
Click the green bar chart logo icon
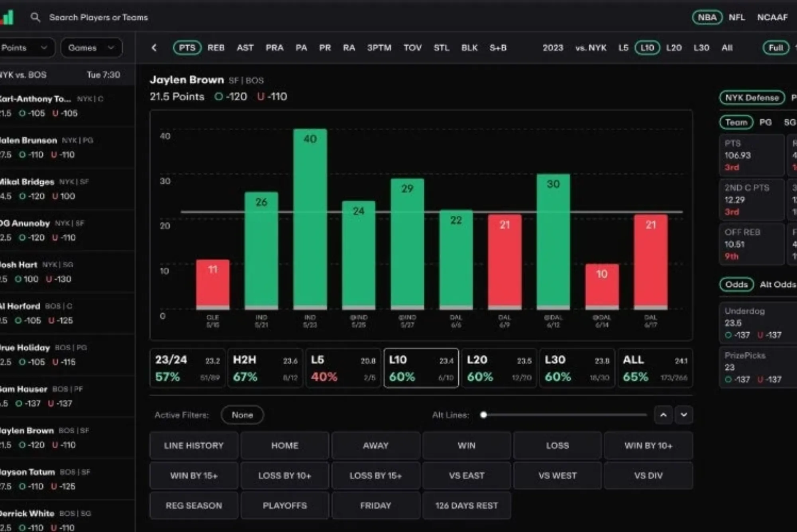(8, 17)
